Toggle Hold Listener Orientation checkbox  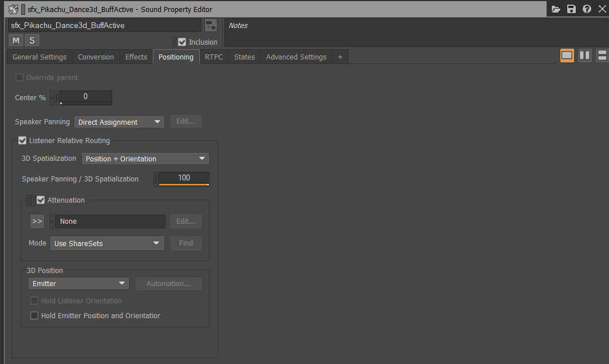[x=34, y=300]
